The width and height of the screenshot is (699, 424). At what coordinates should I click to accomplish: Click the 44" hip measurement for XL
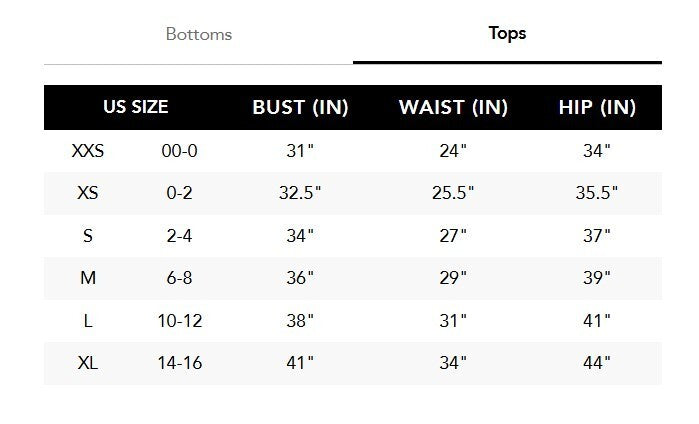(x=597, y=363)
